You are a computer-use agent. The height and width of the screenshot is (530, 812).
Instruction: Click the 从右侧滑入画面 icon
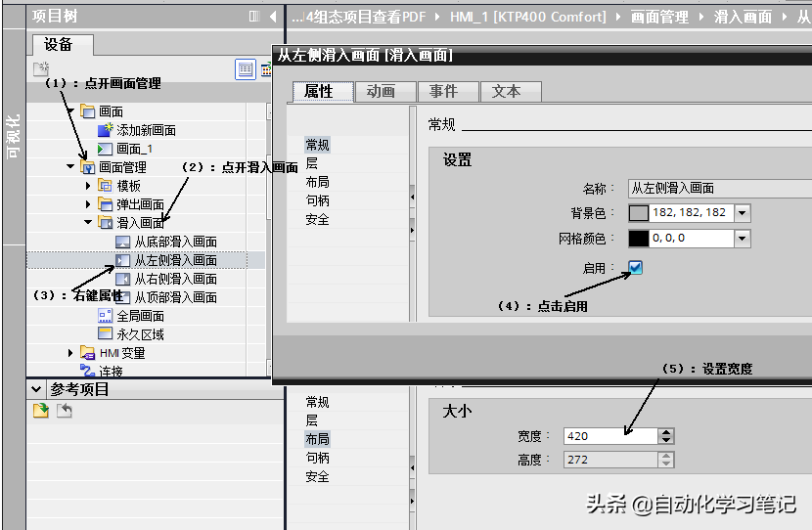tap(122, 279)
